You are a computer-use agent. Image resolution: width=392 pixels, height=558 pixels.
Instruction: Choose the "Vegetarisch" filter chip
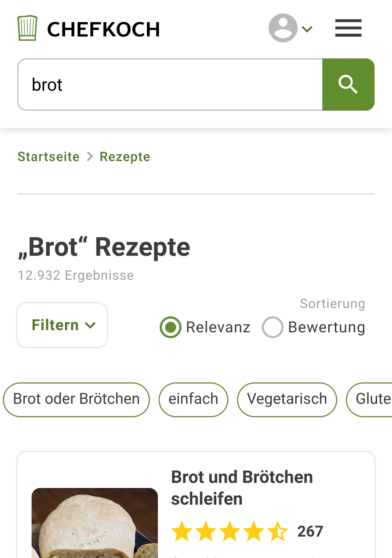tap(287, 399)
